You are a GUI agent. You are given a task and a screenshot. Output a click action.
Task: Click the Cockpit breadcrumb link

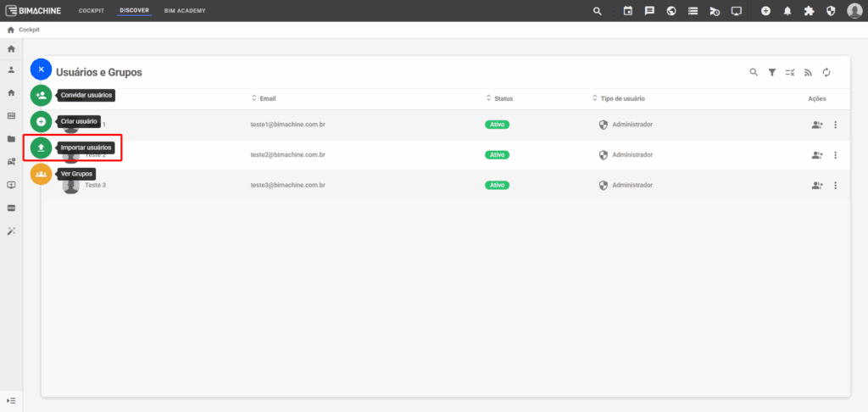pos(29,30)
